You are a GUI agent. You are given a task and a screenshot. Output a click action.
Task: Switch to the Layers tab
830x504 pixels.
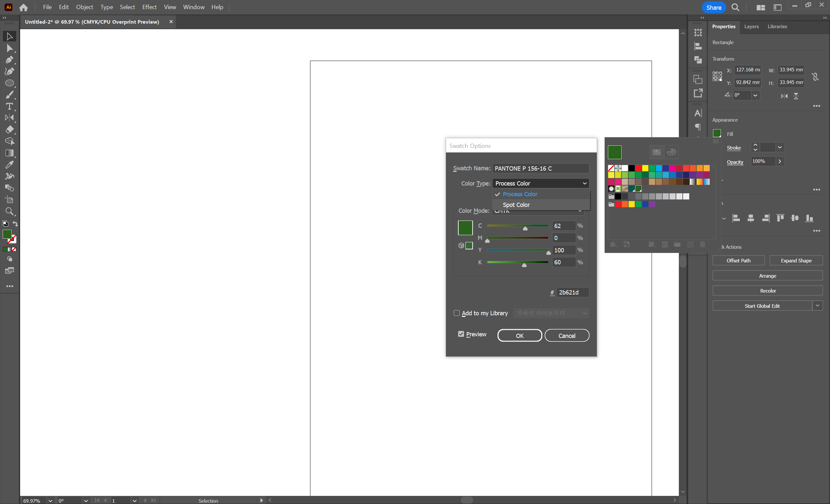coord(751,26)
